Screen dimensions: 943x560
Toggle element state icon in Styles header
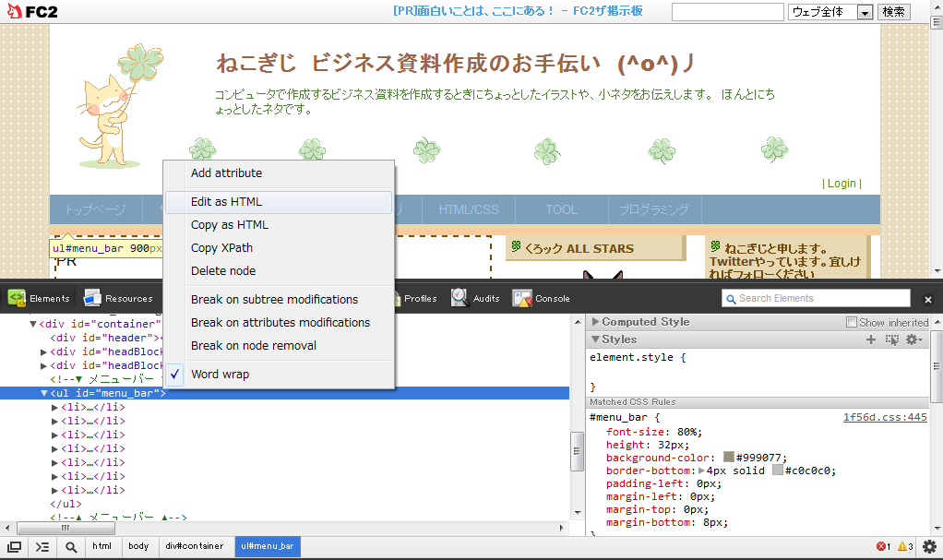[x=892, y=340]
